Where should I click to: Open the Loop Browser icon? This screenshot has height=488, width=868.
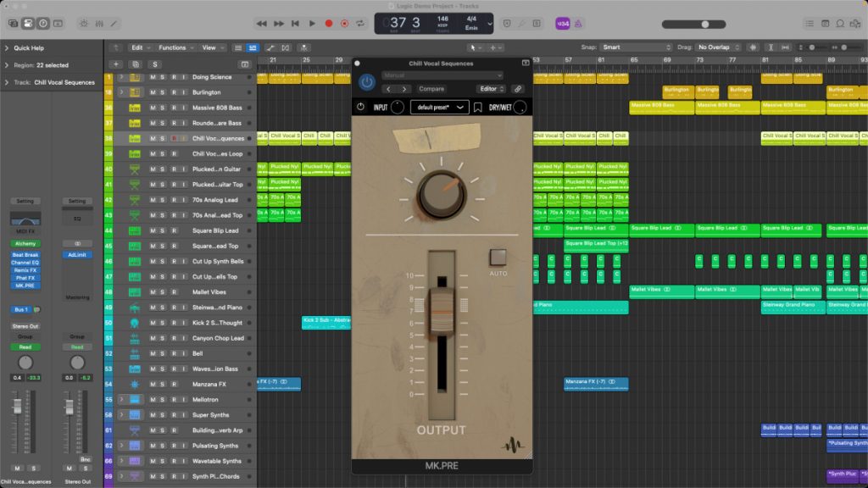[x=840, y=24]
